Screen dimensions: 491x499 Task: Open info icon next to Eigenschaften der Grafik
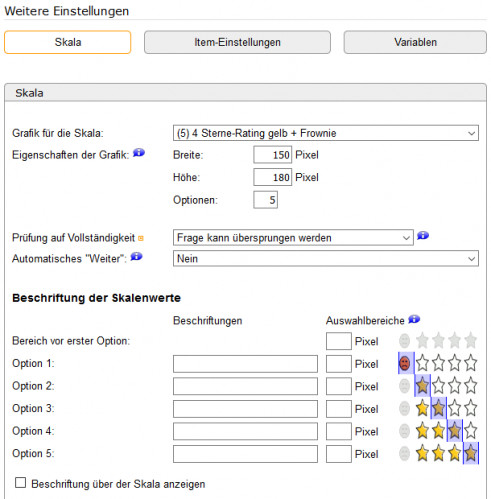click(x=139, y=153)
